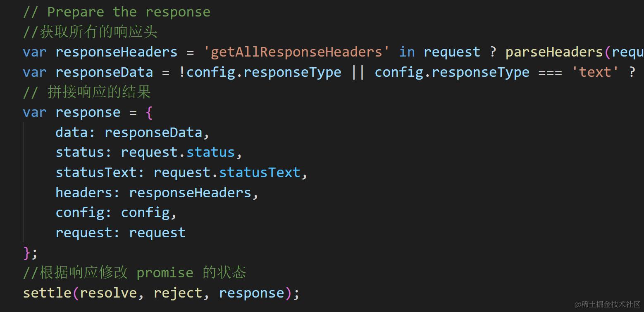Image resolution: width=644 pixels, height=312 pixels.
Task: Click the === operator
Action: (550, 72)
